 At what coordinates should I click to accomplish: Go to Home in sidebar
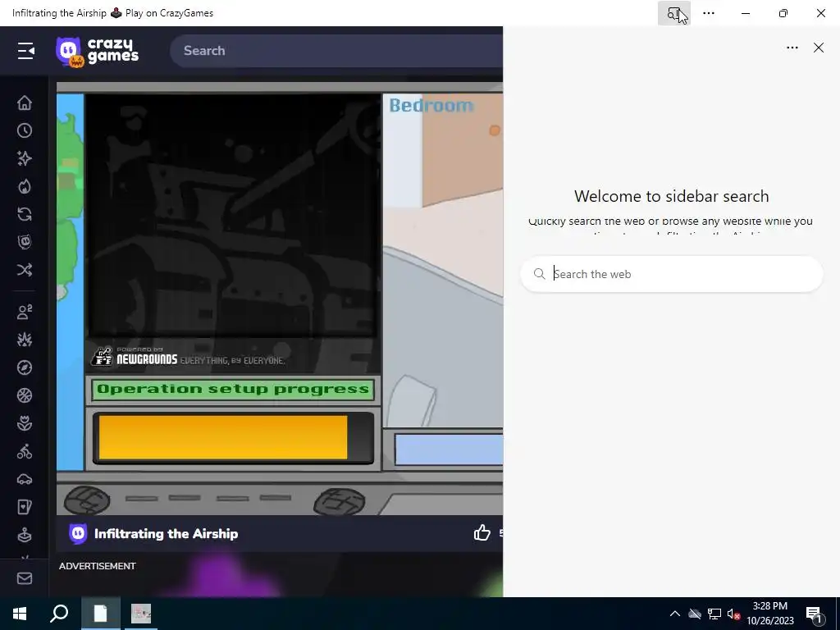coord(24,103)
